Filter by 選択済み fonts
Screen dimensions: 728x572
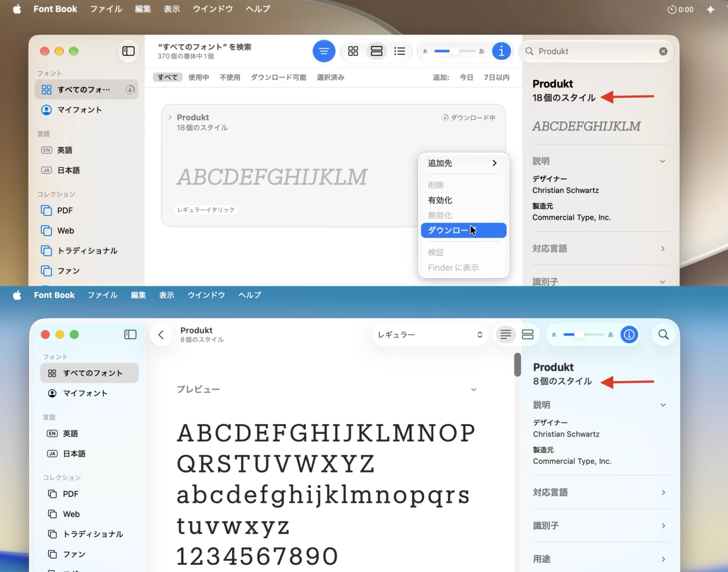(x=330, y=77)
